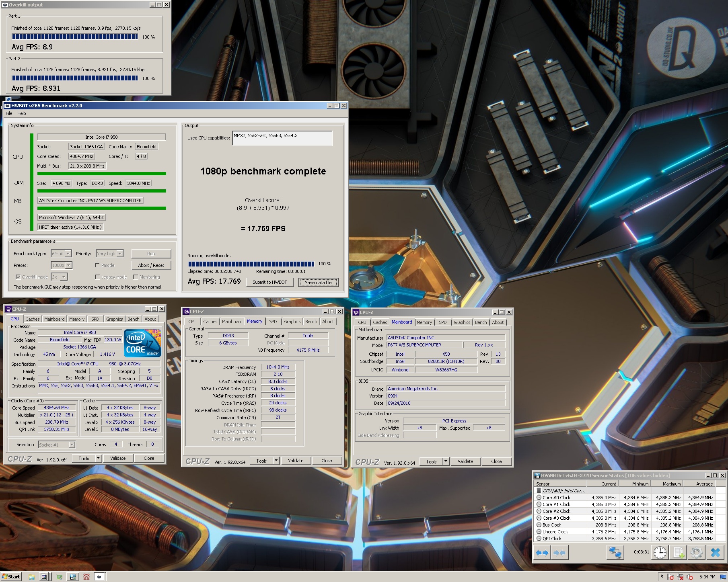The height and width of the screenshot is (582, 728).
Task: Switch to Graphics tab in CPU-Z Mainboard window
Action: [x=462, y=322]
